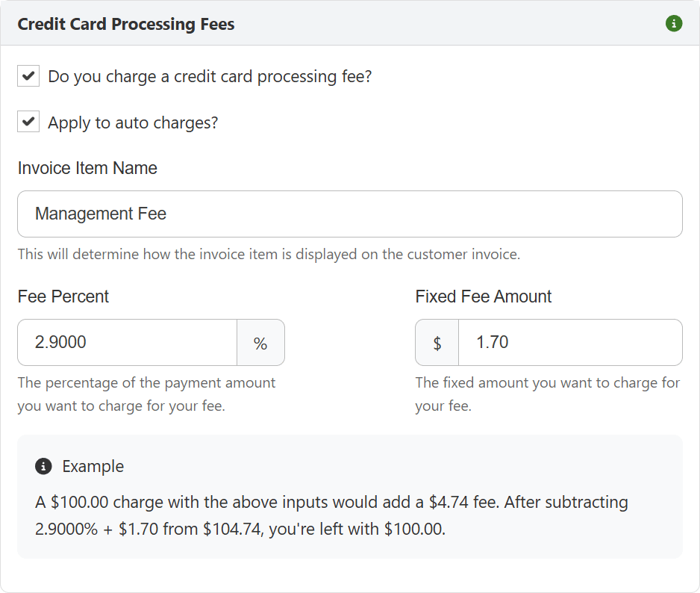Click the dollar sign addon
This screenshot has width=700, height=593.
point(437,343)
